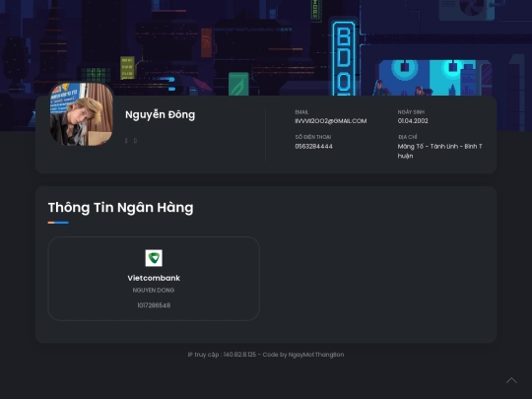Click the Vietcombank logo icon

[154, 258]
